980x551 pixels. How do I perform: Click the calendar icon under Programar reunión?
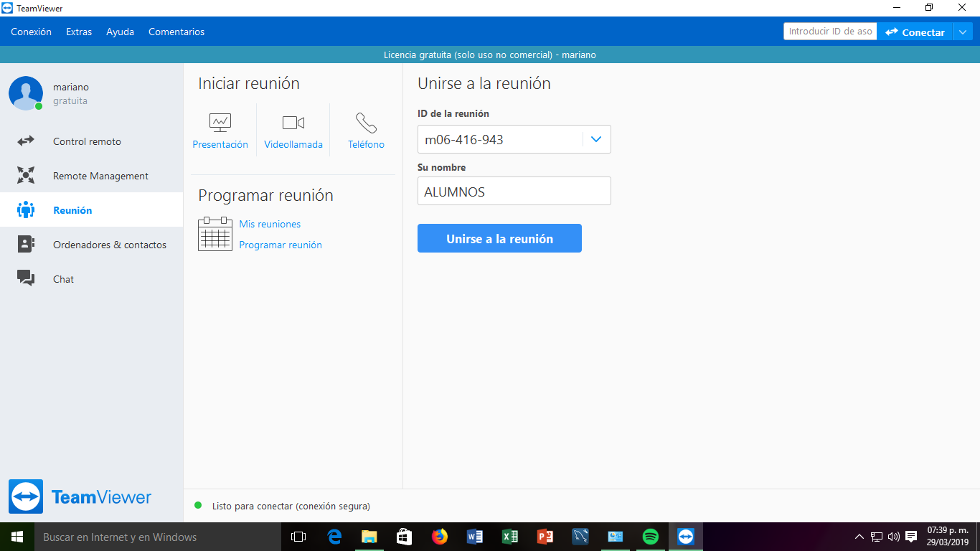(x=215, y=234)
